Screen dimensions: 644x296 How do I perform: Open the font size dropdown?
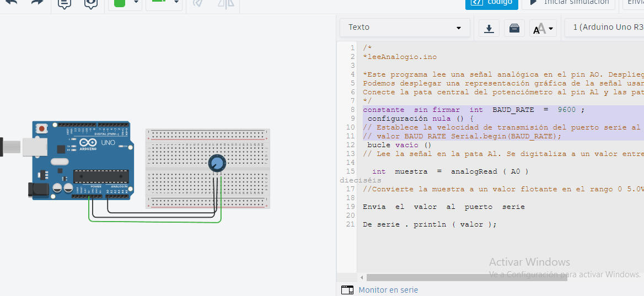(543, 28)
